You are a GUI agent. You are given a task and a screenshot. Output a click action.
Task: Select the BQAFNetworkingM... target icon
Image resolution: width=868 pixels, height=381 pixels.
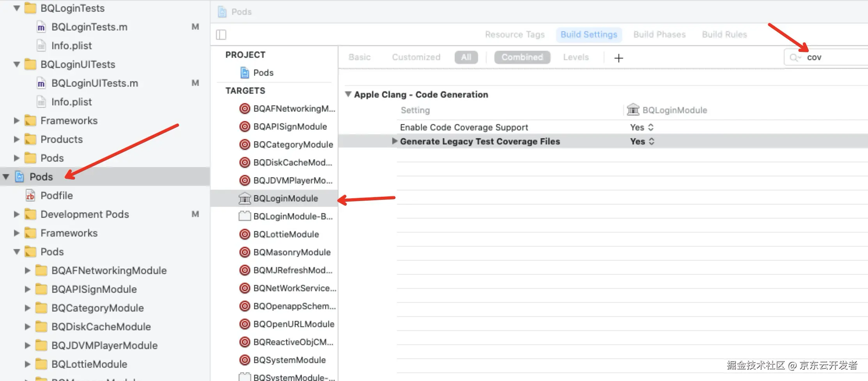[x=244, y=109]
